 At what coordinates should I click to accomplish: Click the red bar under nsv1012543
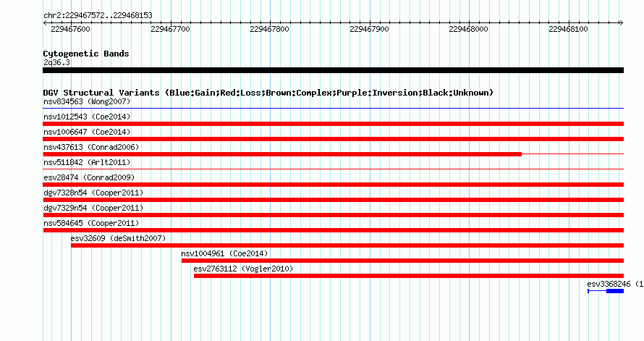coord(333,124)
